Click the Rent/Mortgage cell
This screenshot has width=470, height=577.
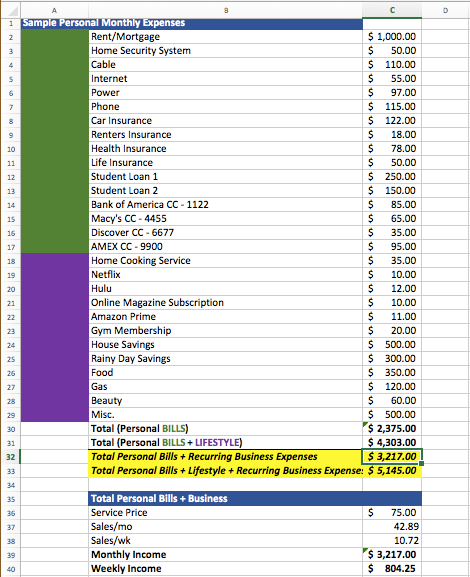point(226,36)
